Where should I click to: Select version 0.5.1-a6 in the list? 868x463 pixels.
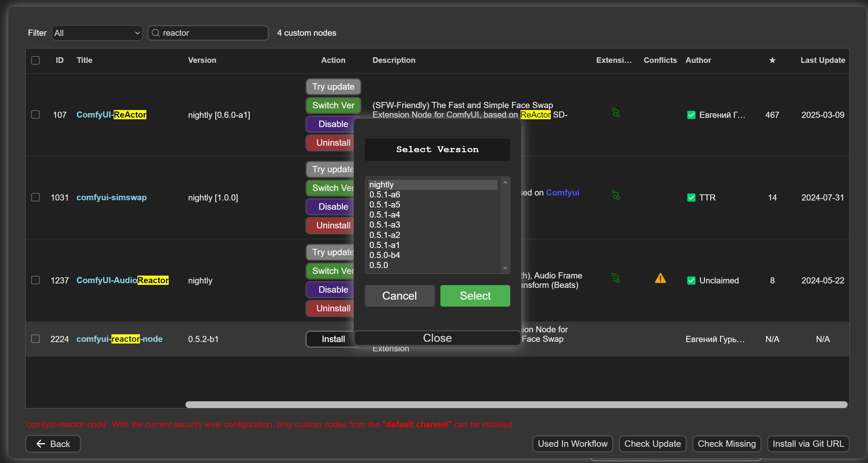point(433,194)
